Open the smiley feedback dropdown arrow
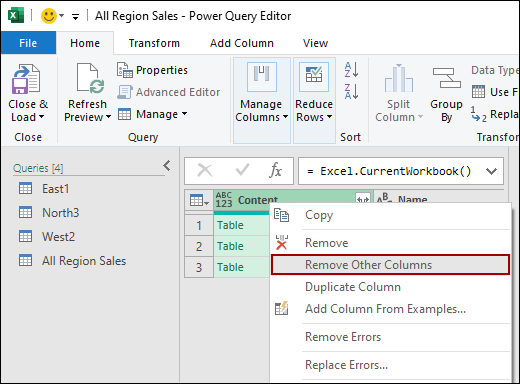Viewport: 520px width, 384px height. click(62, 16)
